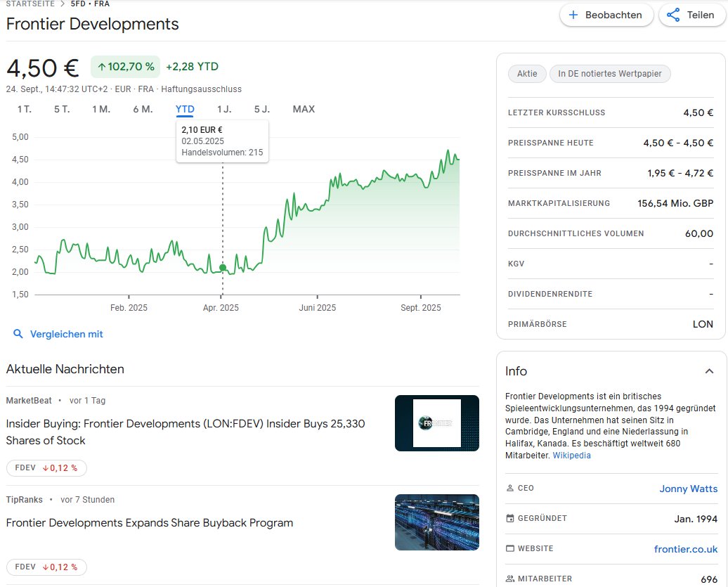
Task: Open Vergleichen mit comparison search
Action: point(66,334)
